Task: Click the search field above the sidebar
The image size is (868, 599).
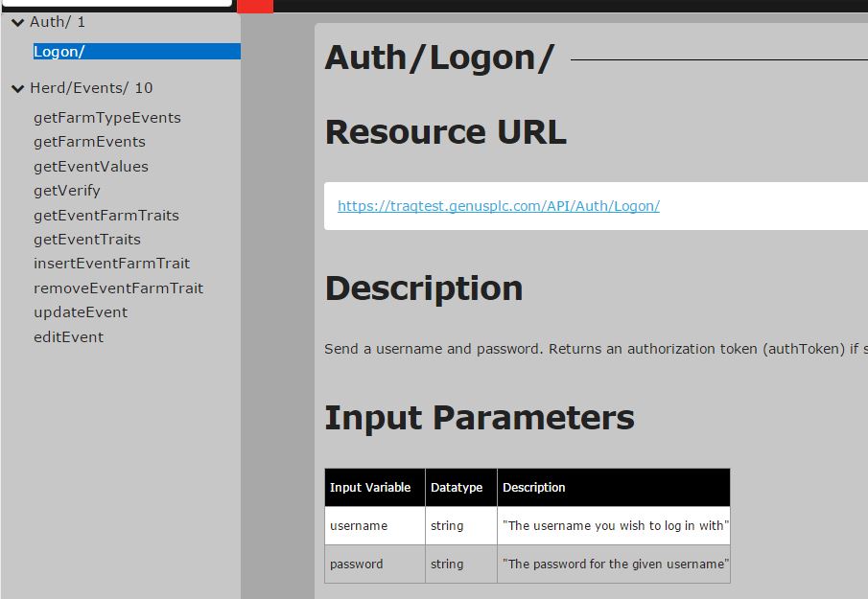Action: pyautogui.click(x=115, y=3)
